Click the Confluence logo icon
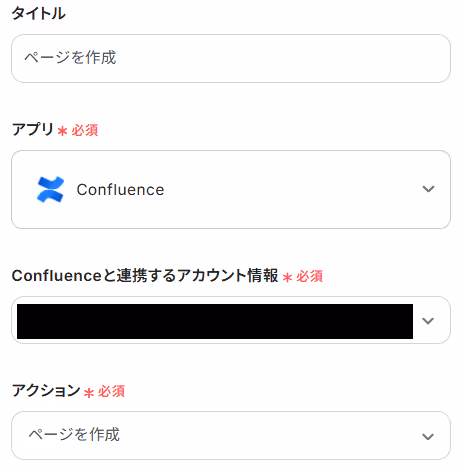This screenshot has height=471, width=462. 50,189
